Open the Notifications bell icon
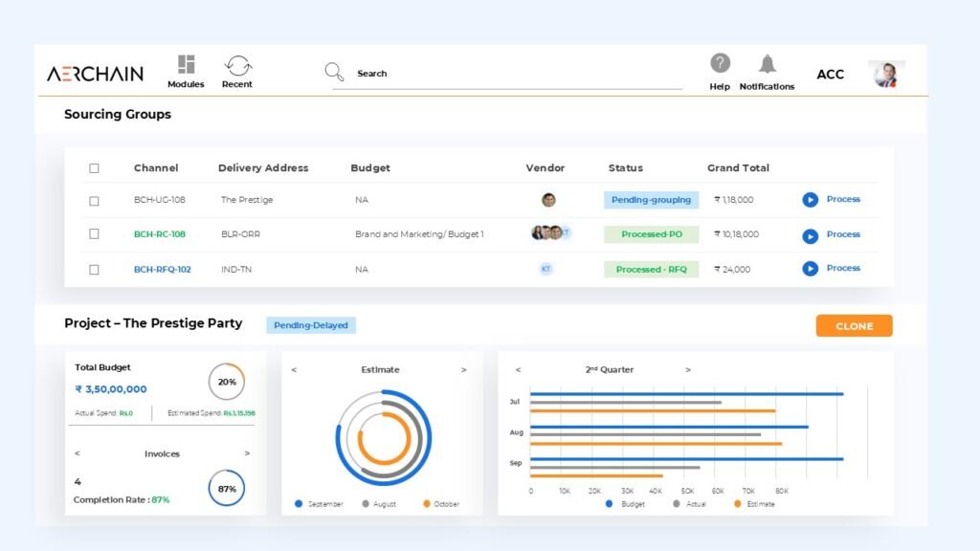Screen dimensions: 980x551 coord(767,64)
